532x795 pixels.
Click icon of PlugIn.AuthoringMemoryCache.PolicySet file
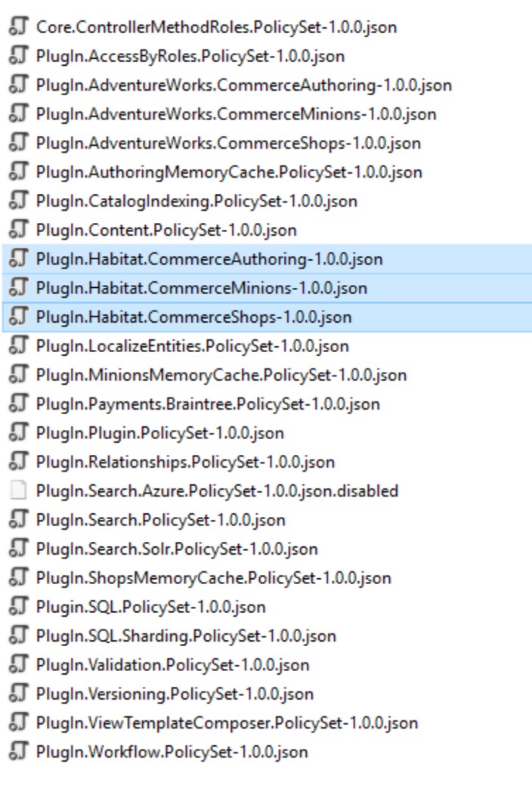[x=18, y=172]
